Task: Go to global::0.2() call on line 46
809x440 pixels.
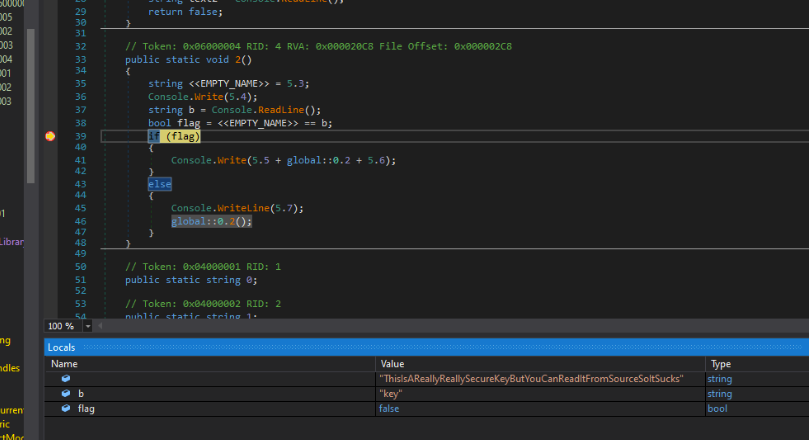Action: (x=211, y=221)
